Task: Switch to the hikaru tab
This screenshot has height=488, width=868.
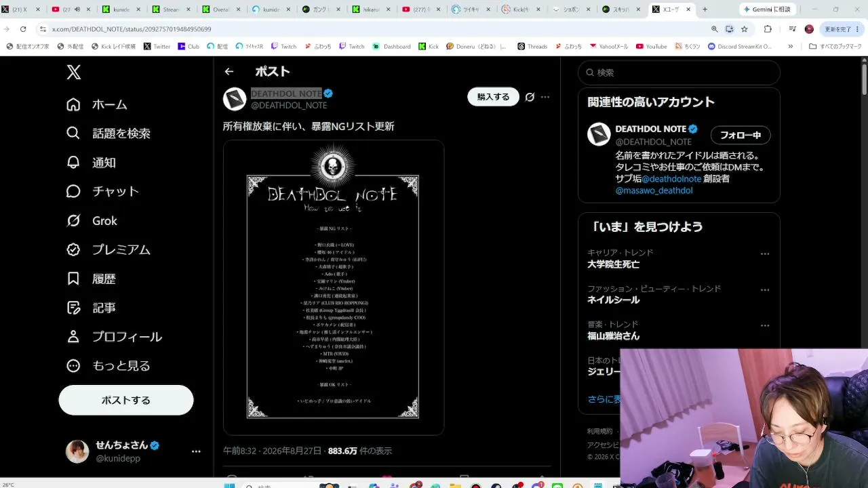Action: click(372, 9)
